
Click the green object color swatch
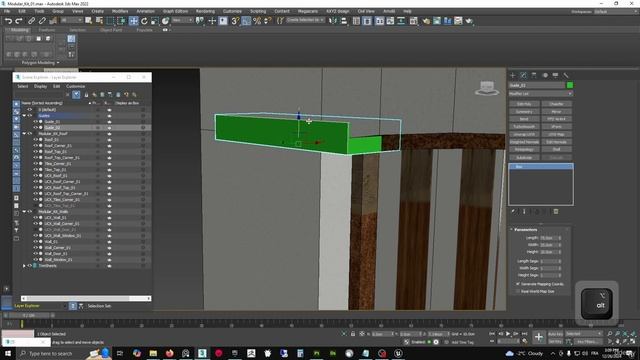[x=570, y=85]
